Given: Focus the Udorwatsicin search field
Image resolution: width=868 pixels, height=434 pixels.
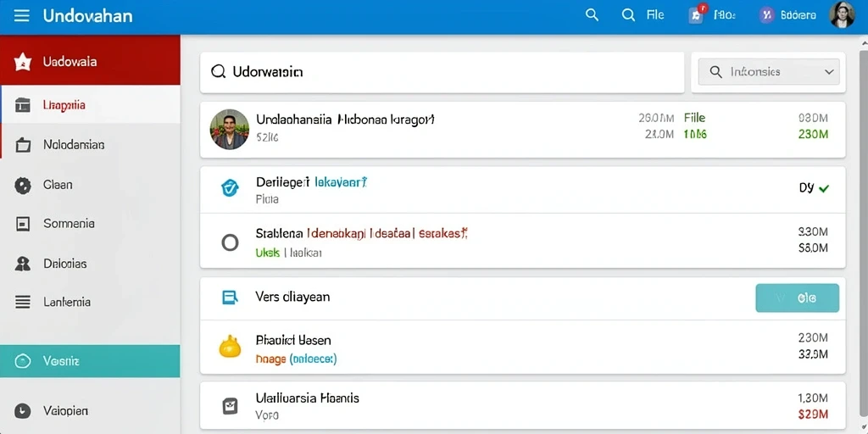Looking at the screenshot, I should [442, 72].
